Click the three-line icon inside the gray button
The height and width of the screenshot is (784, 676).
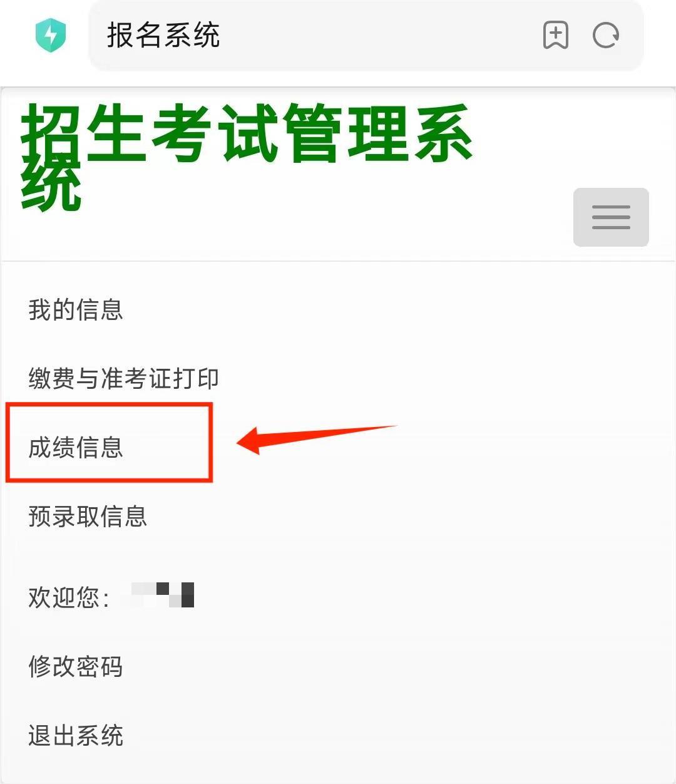(x=611, y=217)
